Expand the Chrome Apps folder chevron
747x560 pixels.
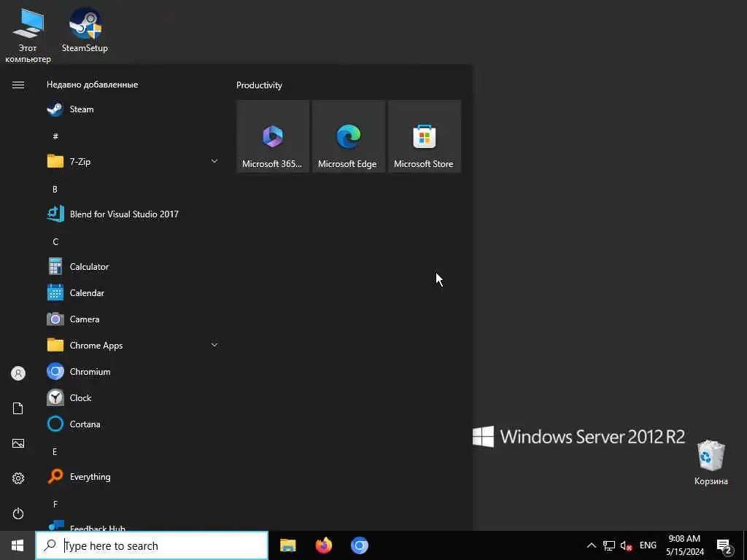point(214,345)
